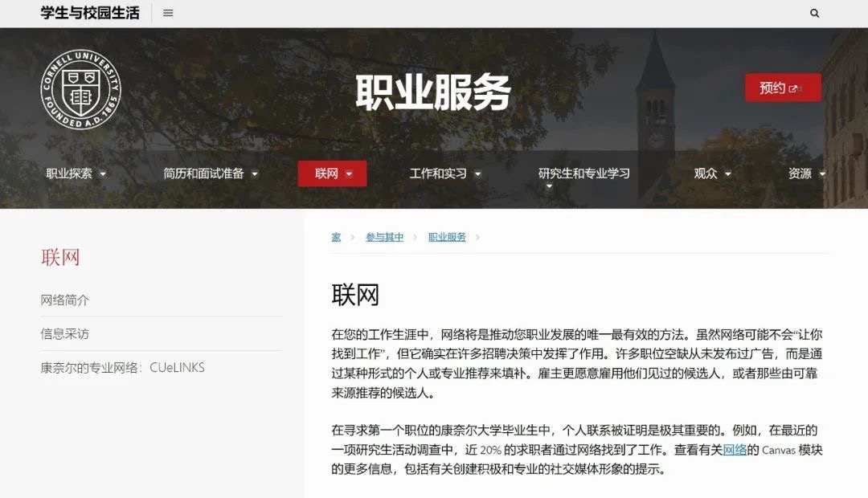Go to the 家 breadcrumb link
Viewport: 868px width, 498px height.
336,238
